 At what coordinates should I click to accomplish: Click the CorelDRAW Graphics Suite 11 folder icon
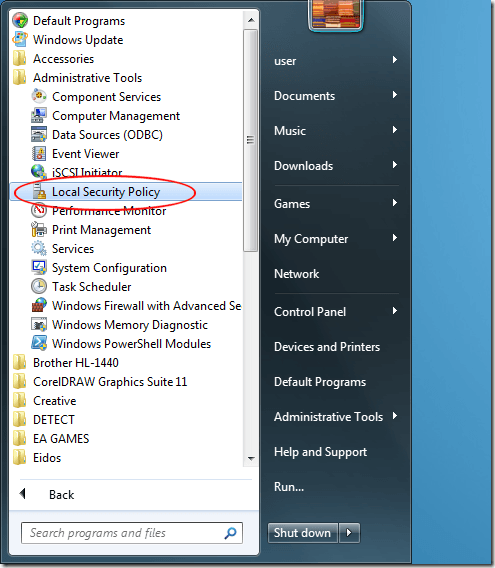[x=20, y=381]
